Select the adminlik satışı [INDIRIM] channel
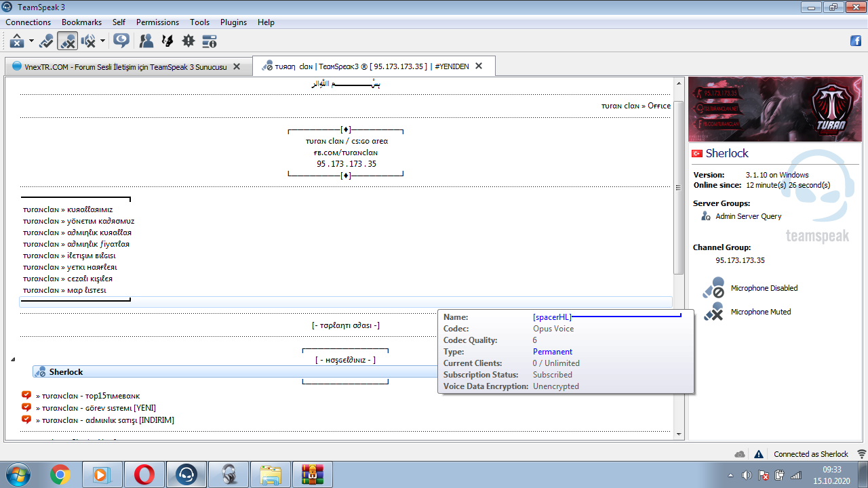This screenshot has height=488, width=868. (105, 420)
